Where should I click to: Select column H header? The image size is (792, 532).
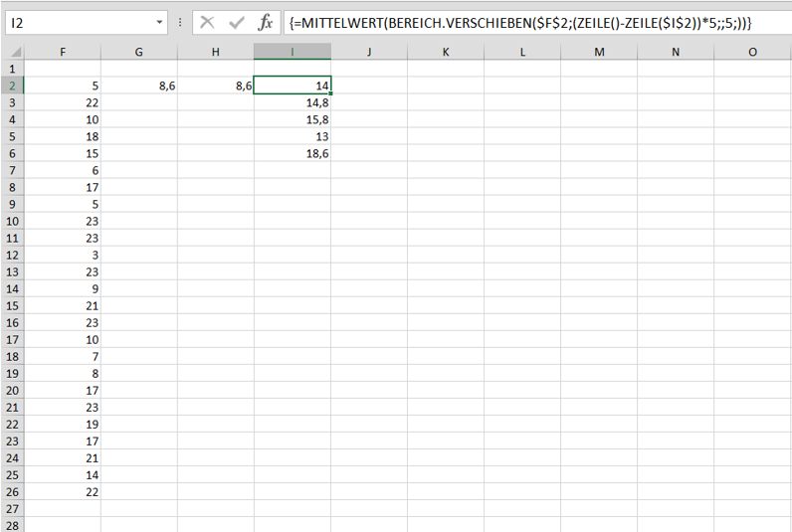point(216,52)
